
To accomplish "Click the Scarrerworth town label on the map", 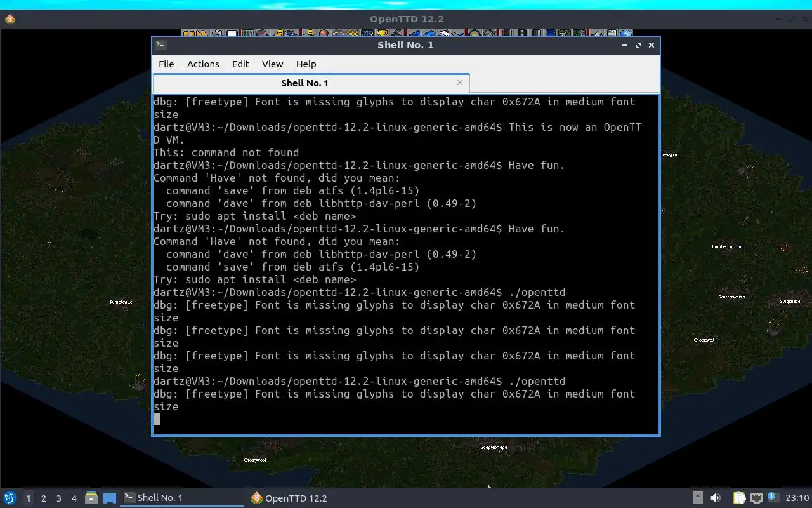I will (x=731, y=297).
